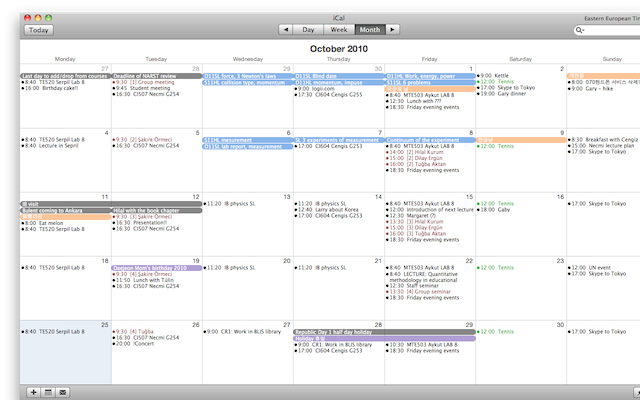The image size is (640, 400).
Task: Select '8:00 Eat melon' event
Action: [42, 223]
